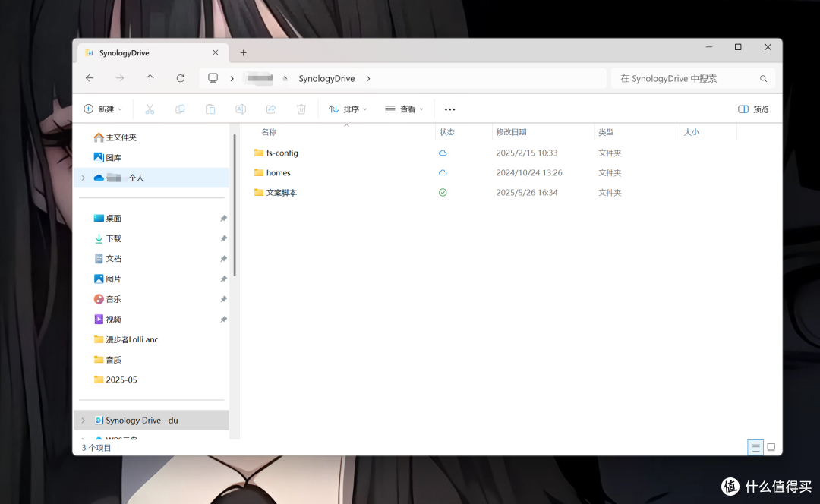Click the Delete trash icon
This screenshot has width=820, height=504.
tap(301, 109)
